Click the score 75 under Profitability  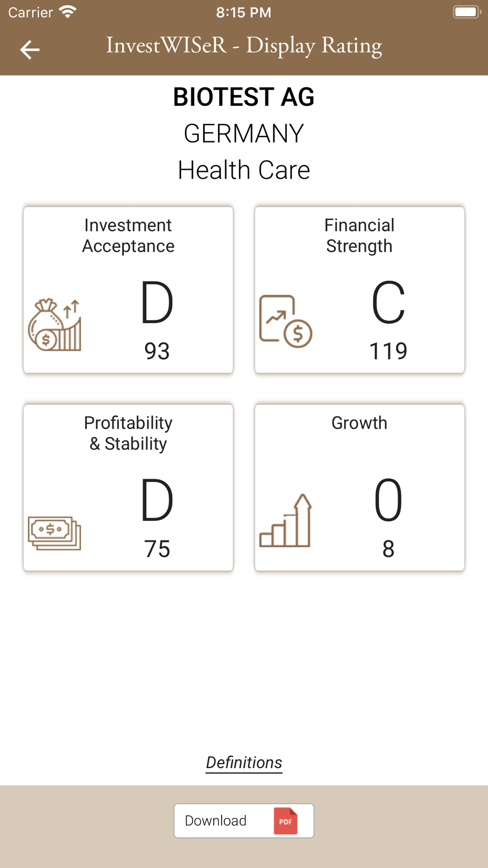[157, 549]
